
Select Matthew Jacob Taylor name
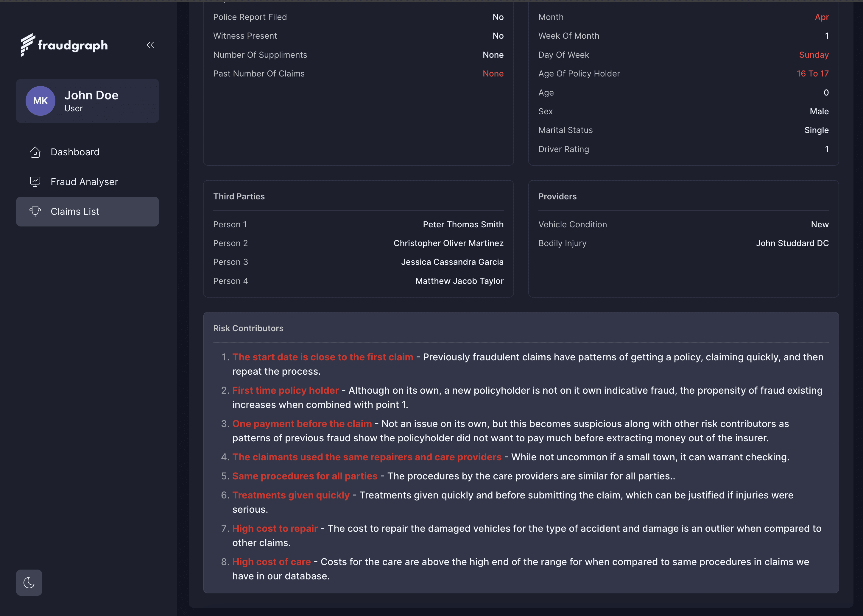click(x=459, y=281)
